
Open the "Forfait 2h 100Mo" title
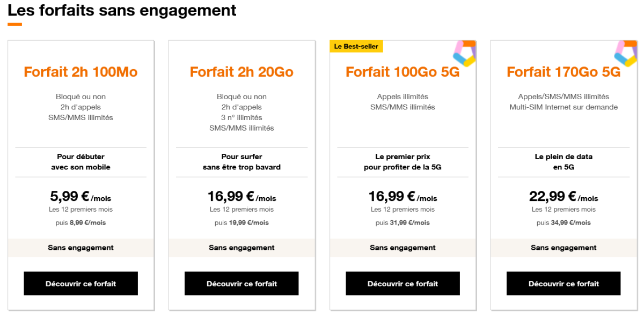(80, 72)
